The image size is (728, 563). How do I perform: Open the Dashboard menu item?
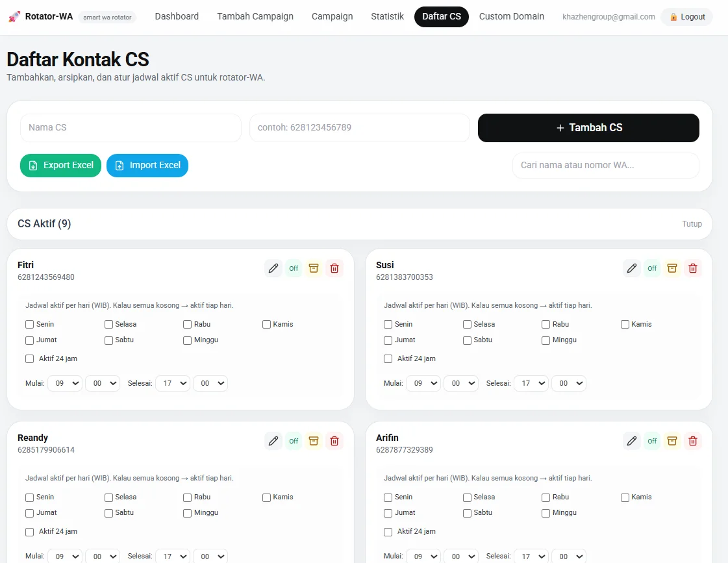[x=177, y=16]
